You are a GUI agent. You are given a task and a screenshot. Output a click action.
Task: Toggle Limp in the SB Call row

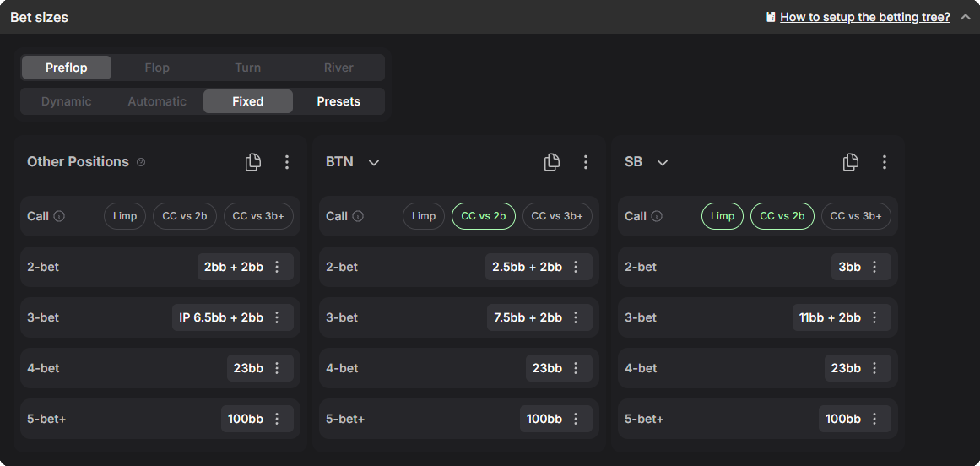(722, 216)
